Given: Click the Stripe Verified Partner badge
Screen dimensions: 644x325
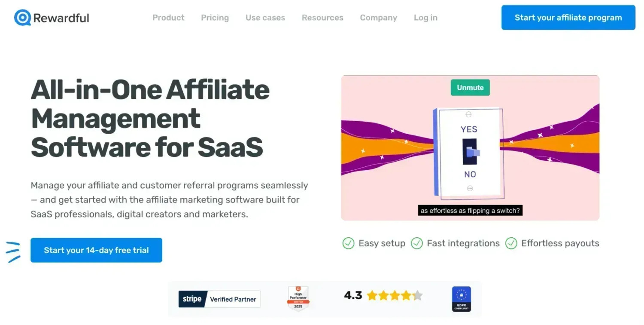Looking at the screenshot, I should [x=219, y=299].
